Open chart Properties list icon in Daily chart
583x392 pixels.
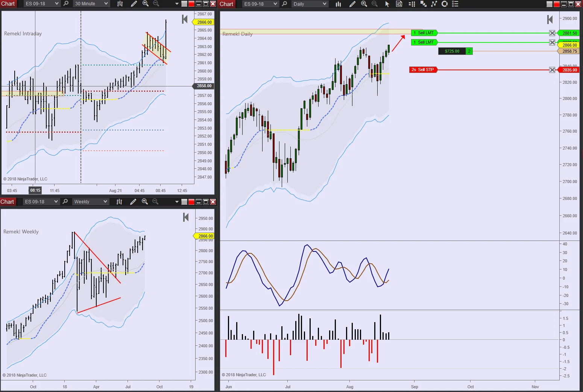tap(455, 4)
